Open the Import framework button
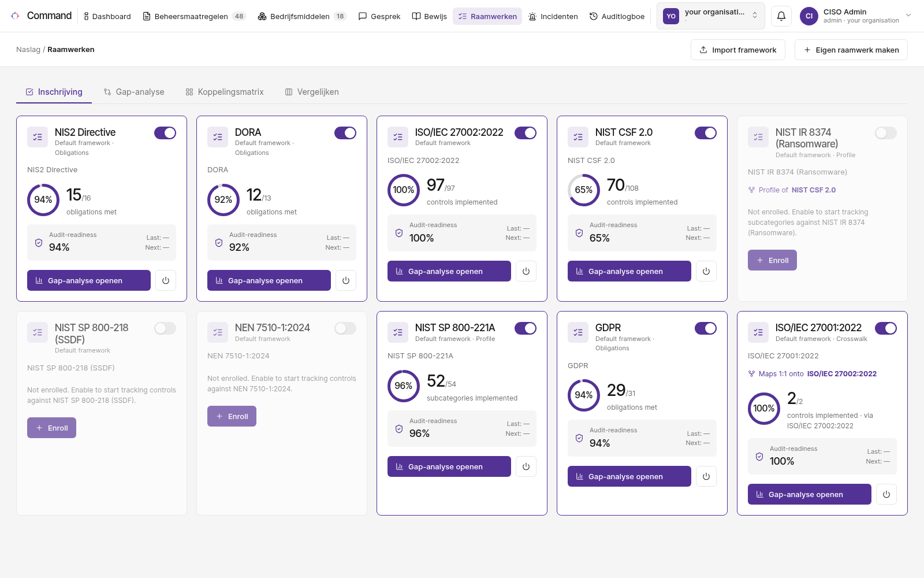The height and width of the screenshot is (578, 924). click(x=738, y=50)
